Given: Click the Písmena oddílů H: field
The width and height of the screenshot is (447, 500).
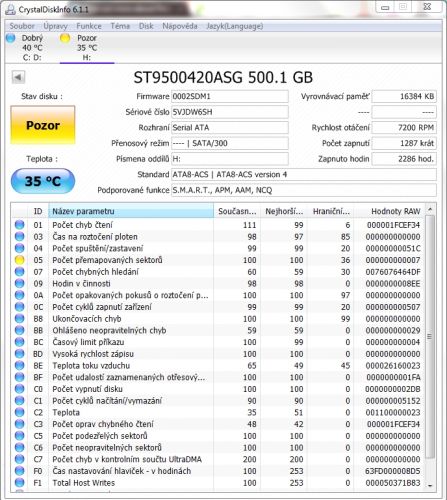Looking at the screenshot, I should [230, 159].
